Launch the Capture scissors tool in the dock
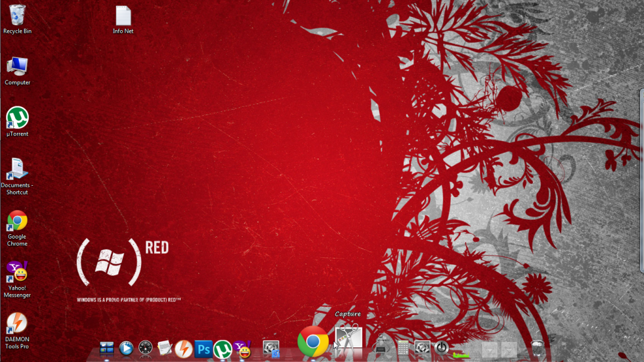The width and height of the screenshot is (644, 362). [x=349, y=337]
